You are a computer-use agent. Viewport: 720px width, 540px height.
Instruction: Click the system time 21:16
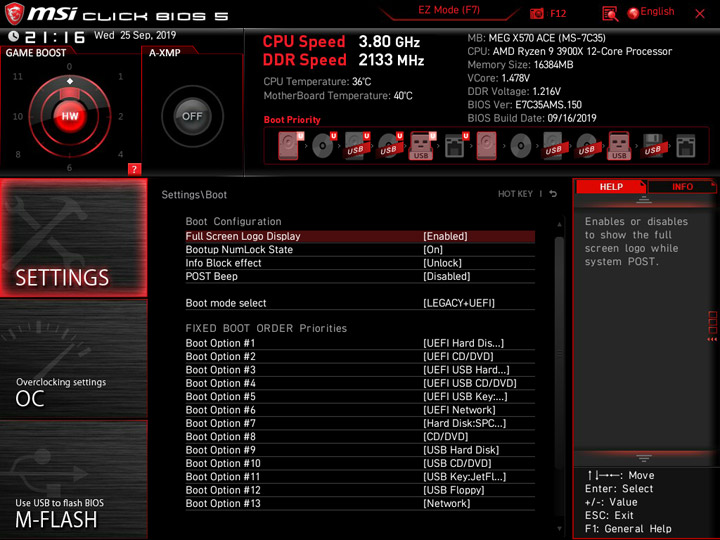[x=54, y=37]
